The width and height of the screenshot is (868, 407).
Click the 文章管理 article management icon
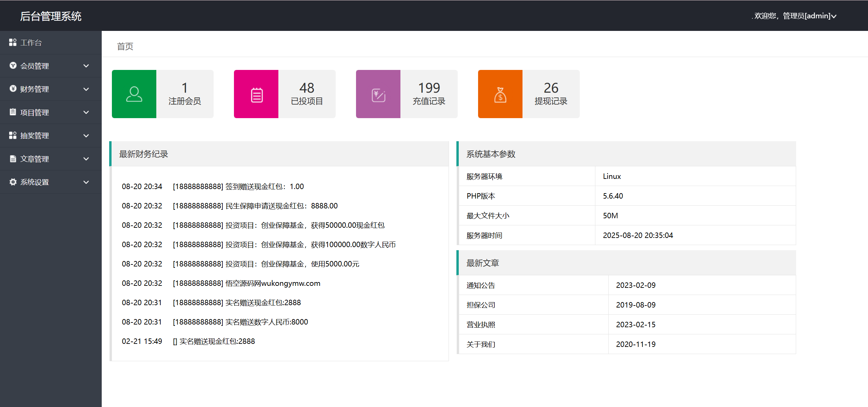13,159
